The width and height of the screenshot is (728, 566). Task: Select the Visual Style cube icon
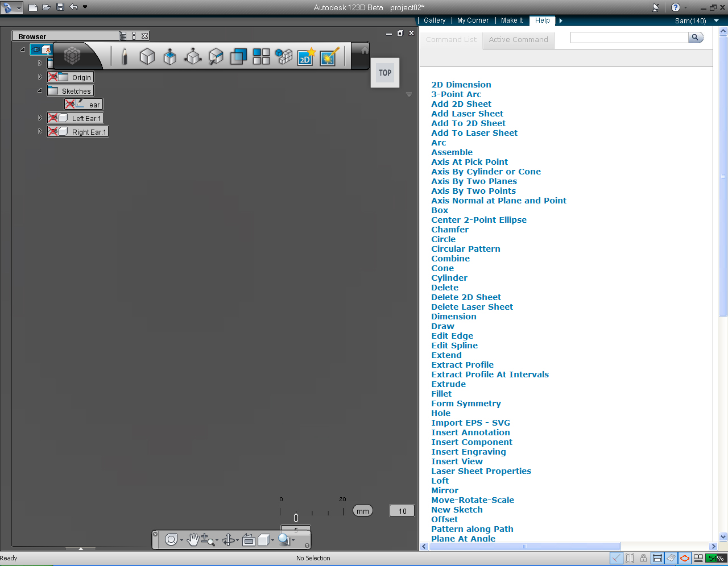pos(264,540)
